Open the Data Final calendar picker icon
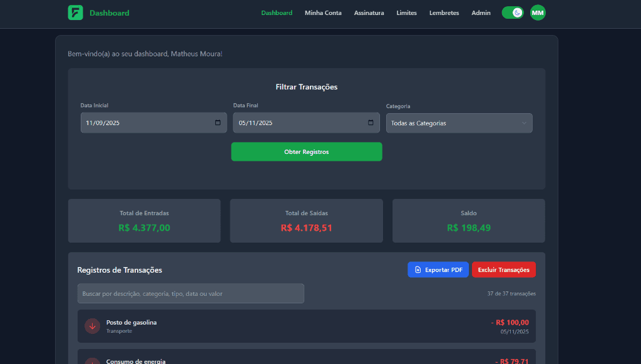 (x=371, y=123)
